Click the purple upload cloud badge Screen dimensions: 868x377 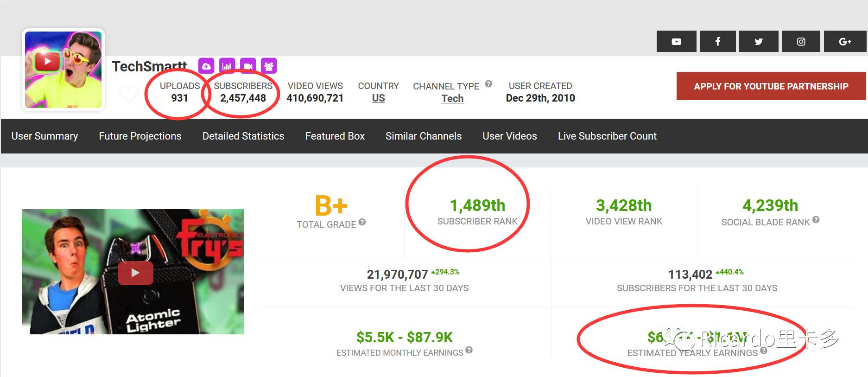pos(206,66)
